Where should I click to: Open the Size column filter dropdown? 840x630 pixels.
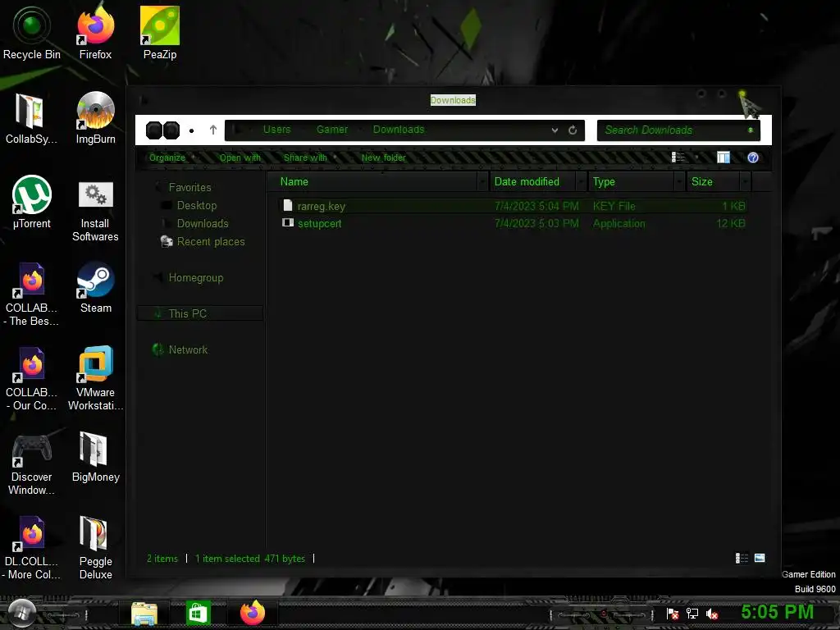tap(745, 182)
